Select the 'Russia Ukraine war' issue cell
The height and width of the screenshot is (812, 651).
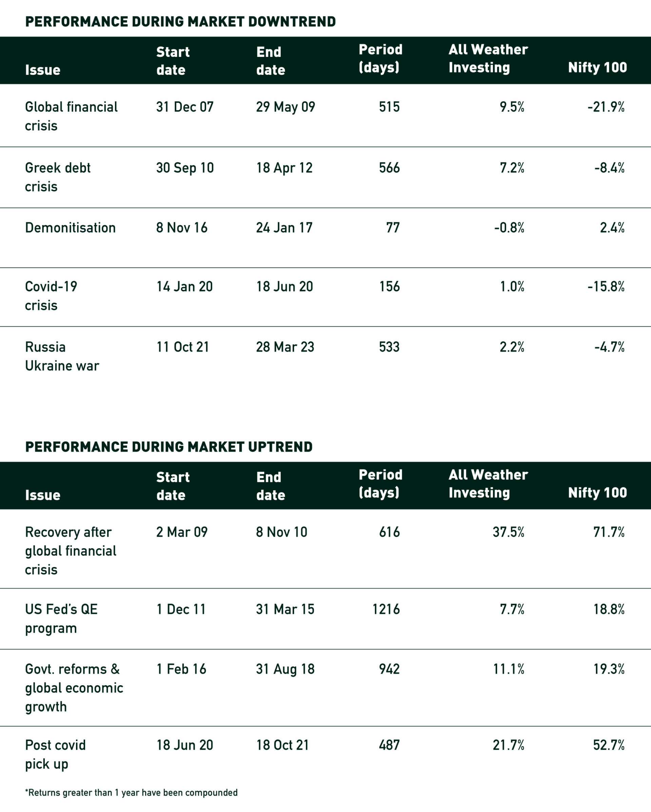point(62,356)
